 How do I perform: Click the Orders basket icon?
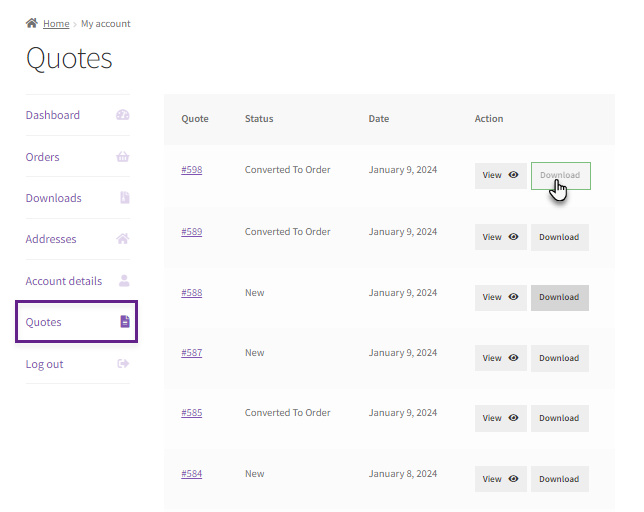122,157
